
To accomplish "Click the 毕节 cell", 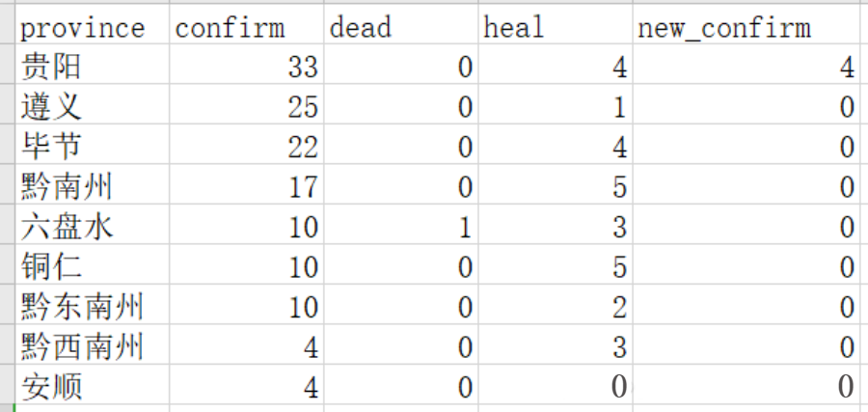I will 93,147.
